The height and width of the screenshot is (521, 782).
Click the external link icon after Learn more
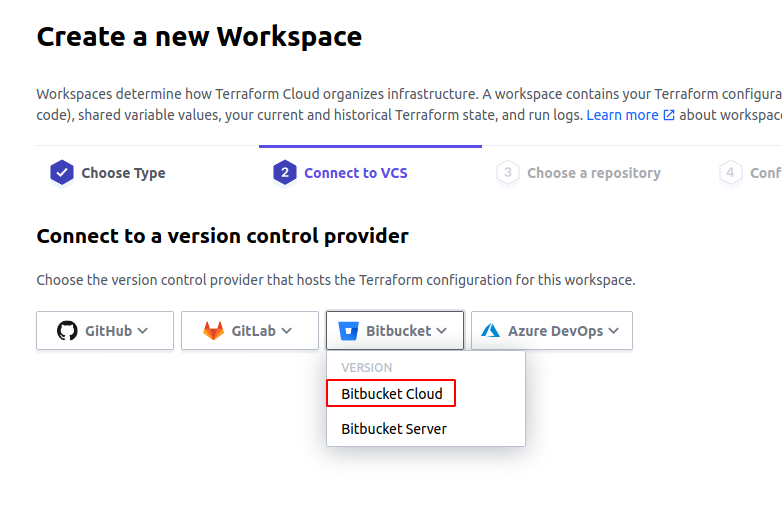point(669,115)
